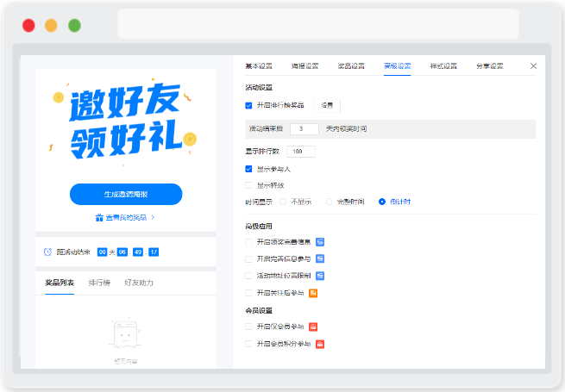
Task: Click the chevron arrow after 查看我的奖品
Action: click(x=153, y=217)
